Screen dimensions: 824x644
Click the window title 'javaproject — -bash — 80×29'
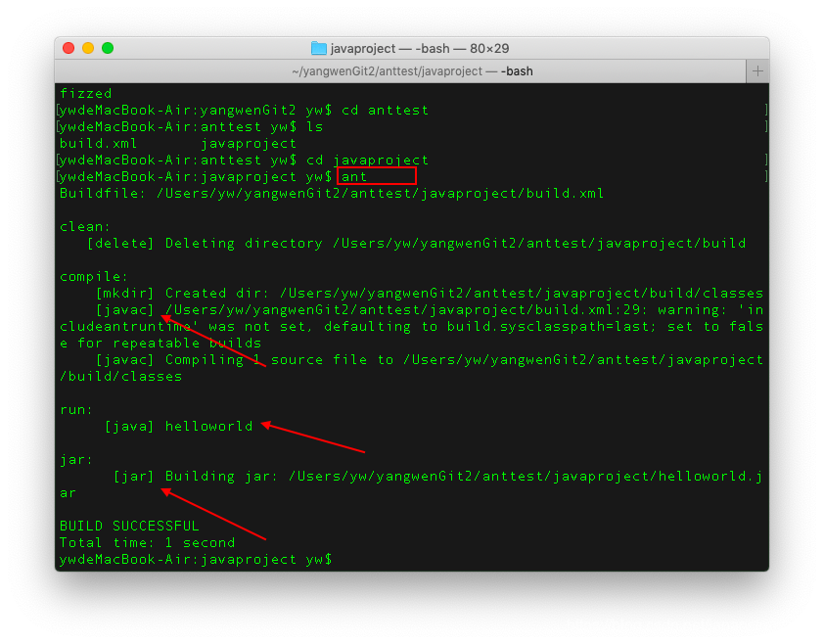[x=420, y=48]
